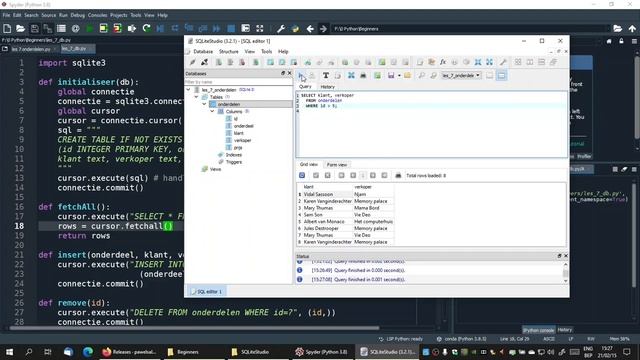
Task: Click the SQL editor 1 taskbar button
Action: [207, 292]
